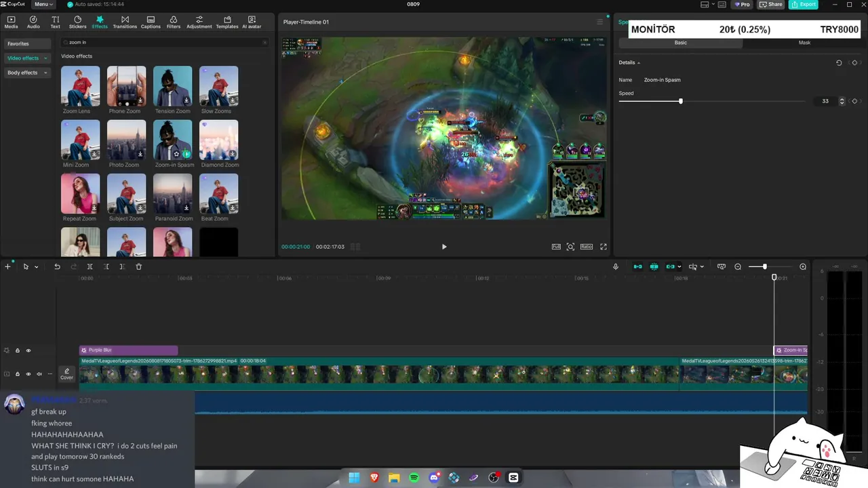This screenshot has height=488, width=868.
Task: Open more options for main track
Action: (x=50, y=373)
